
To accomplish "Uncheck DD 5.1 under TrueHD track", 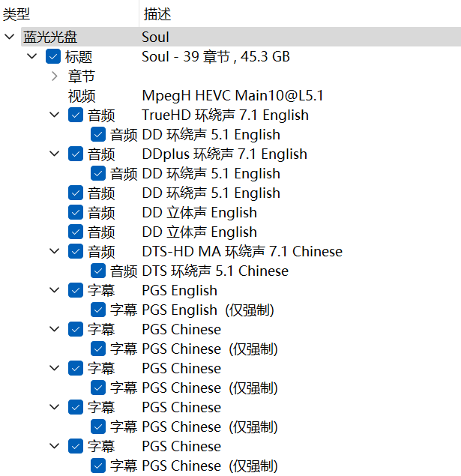I will click(98, 134).
